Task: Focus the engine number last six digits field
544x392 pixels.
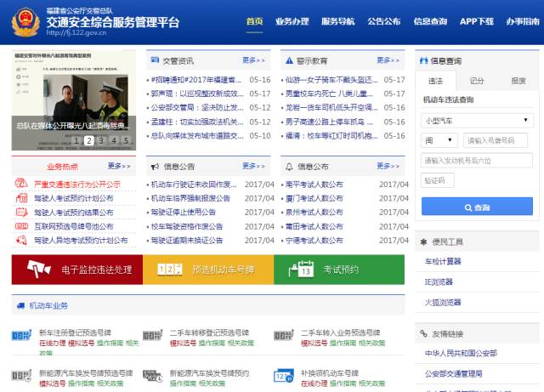Action: tap(477, 161)
